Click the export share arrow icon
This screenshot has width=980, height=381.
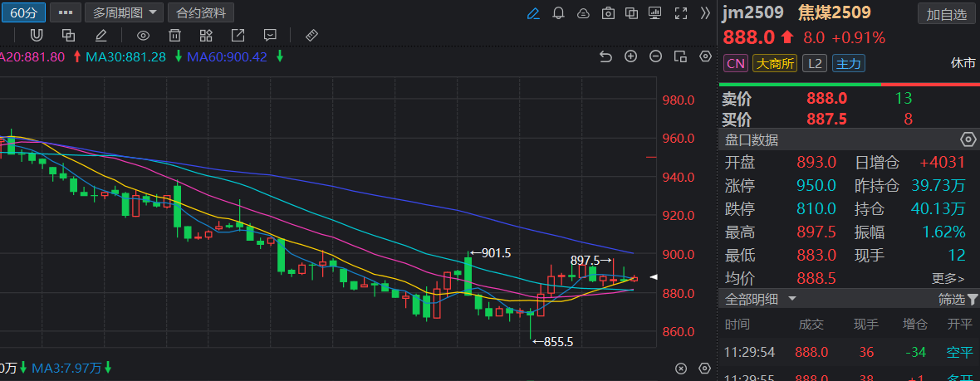[x=238, y=35]
